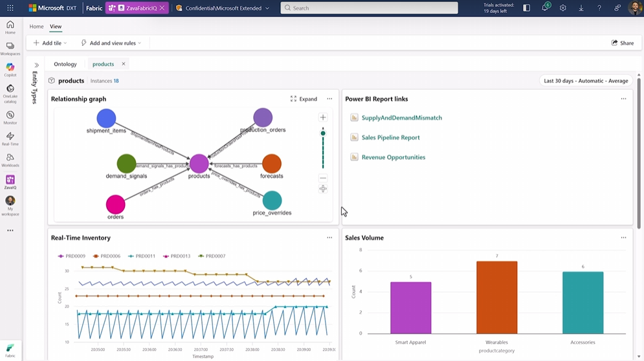This screenshot has width=644, height=361.
Task: Open Workloads in the sidebar
Action: point(10,160)
